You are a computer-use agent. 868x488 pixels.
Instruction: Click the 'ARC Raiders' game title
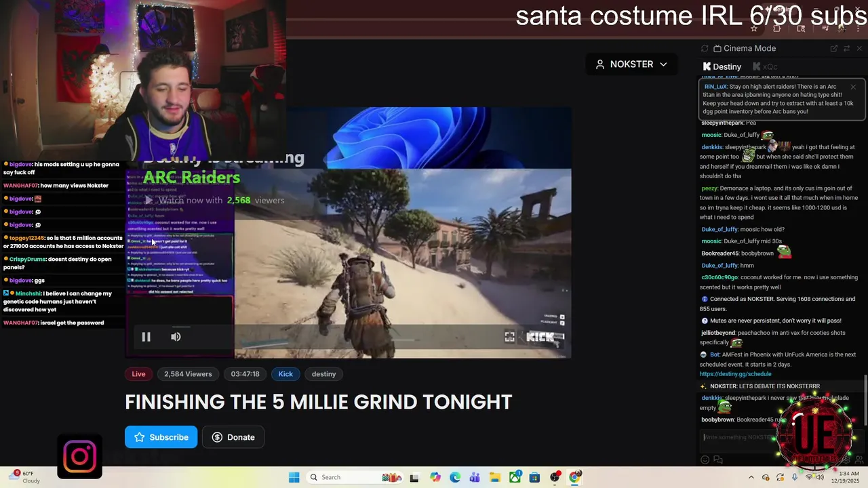(x=192, y=178)
